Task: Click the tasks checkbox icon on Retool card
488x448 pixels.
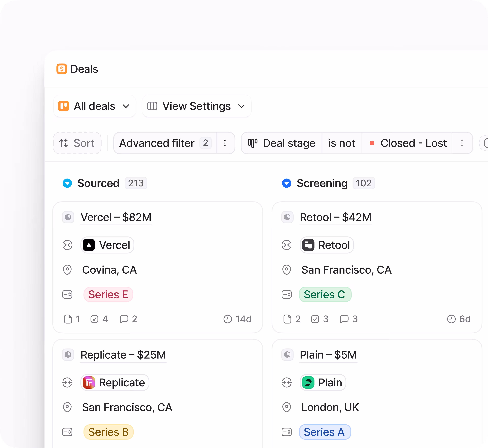Action: point(315,319)
